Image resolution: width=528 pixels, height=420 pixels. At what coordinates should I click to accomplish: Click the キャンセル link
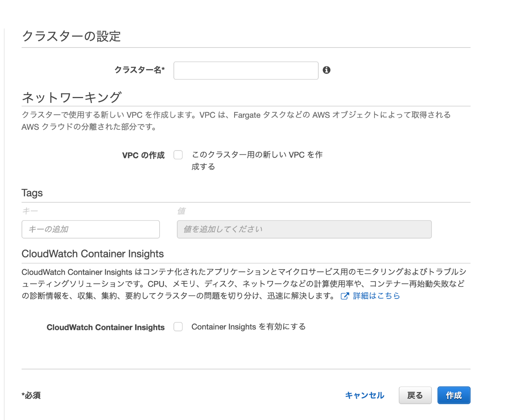click(x=364, y=395)
